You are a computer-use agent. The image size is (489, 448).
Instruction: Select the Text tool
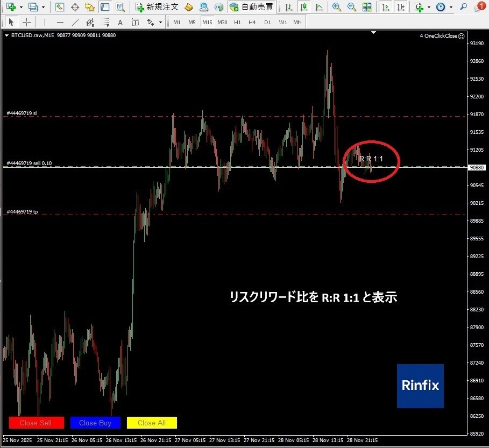pos(120,22)
